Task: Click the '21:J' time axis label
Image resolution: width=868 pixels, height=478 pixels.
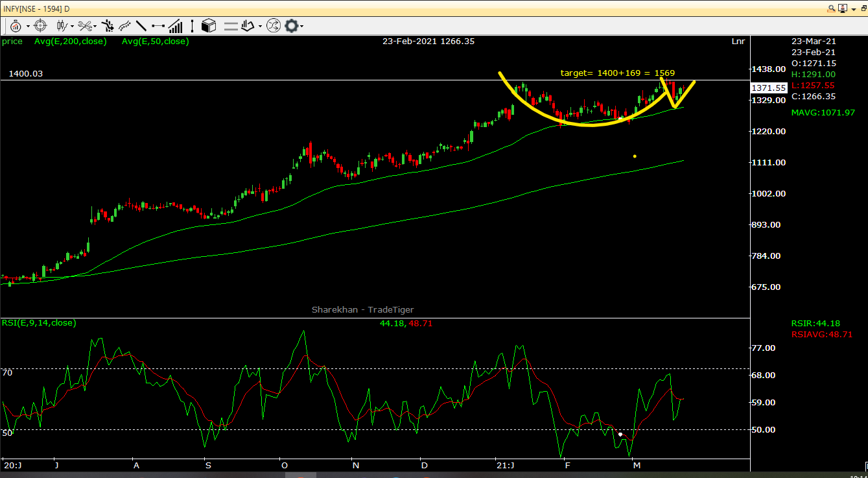Action: tap(505, 466)
